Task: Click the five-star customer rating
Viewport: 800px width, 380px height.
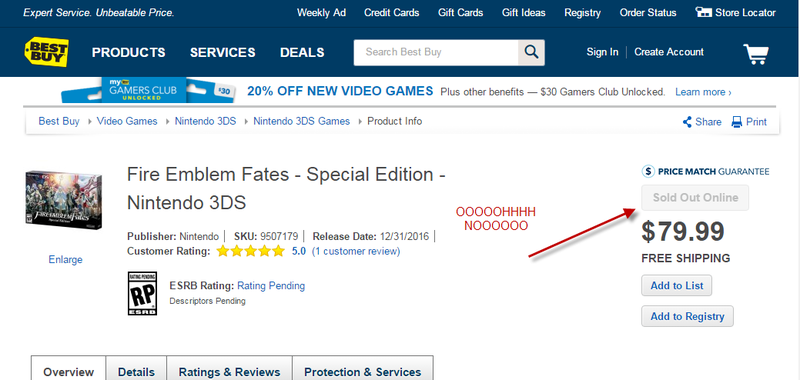Action: click(x=251, y=251)
